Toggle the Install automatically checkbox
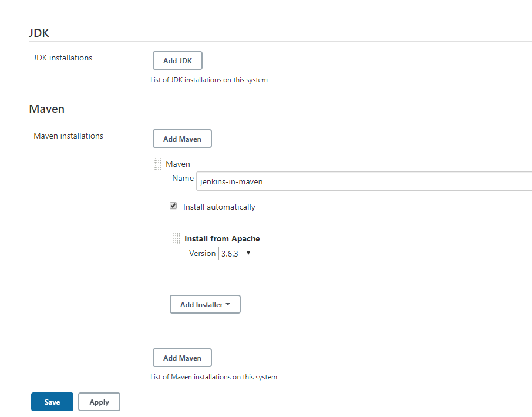The height and width of the screenshot is (417, 532). [x=173, y=206]
